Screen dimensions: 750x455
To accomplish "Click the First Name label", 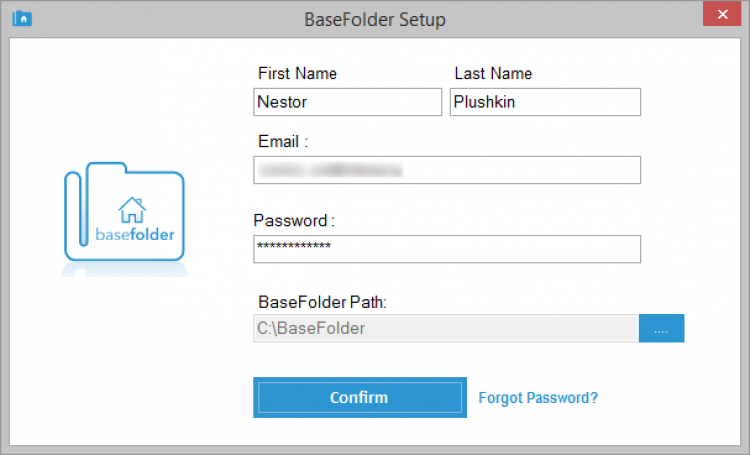I will pyautogui.click(x=297, y=73).
